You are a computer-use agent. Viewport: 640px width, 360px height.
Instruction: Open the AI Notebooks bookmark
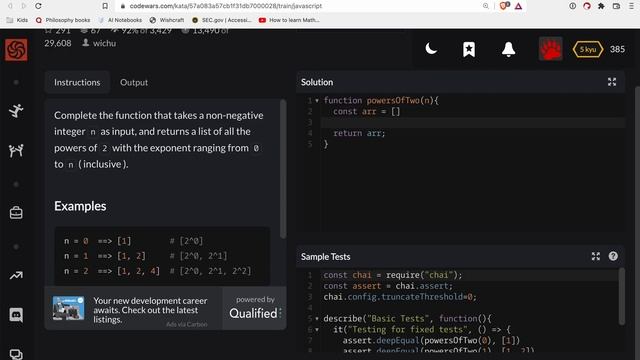pyautogui.click(x=120, y=20)
